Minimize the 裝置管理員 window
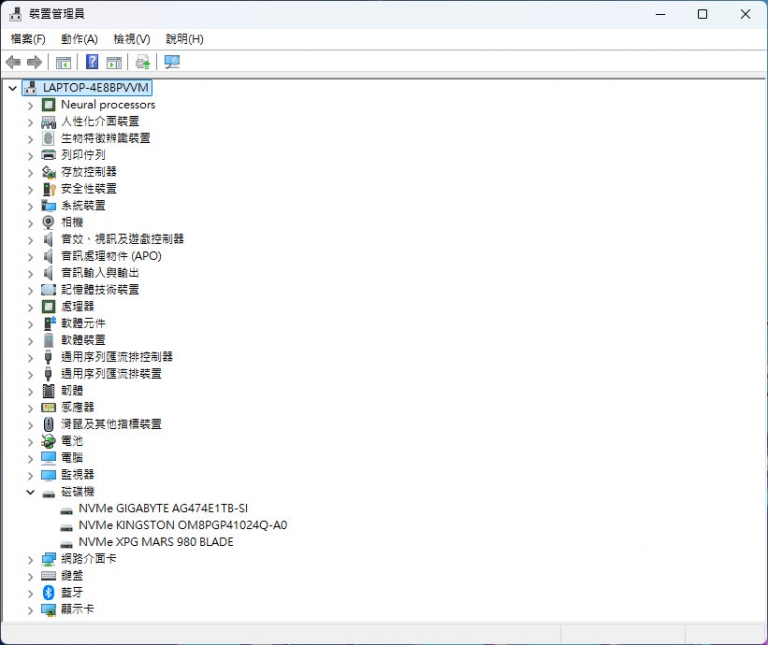 [660, 14]
